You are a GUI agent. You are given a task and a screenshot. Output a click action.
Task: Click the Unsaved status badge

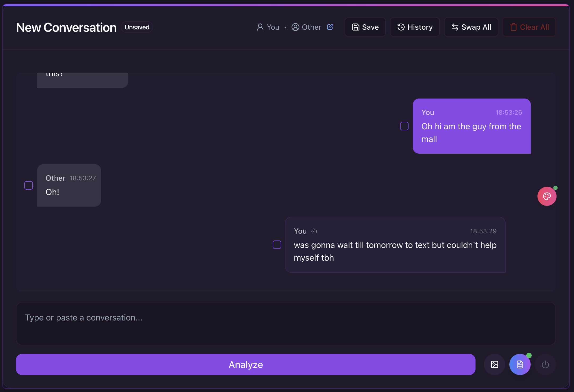point(137,27)
